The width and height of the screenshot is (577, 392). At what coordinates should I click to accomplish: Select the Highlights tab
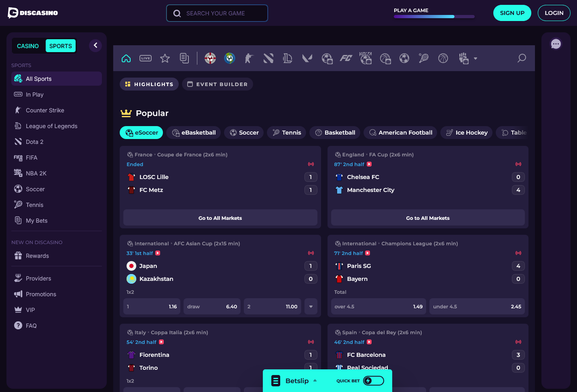149,84
